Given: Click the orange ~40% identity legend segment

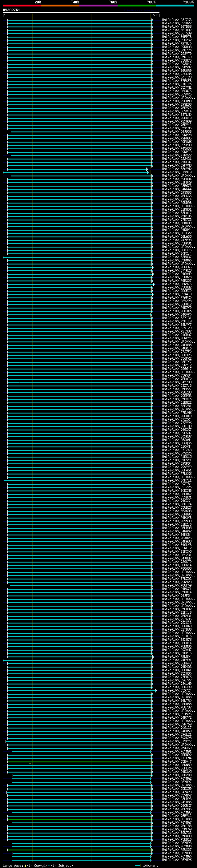Looking at the screenshot, I should tap(60, 6).
